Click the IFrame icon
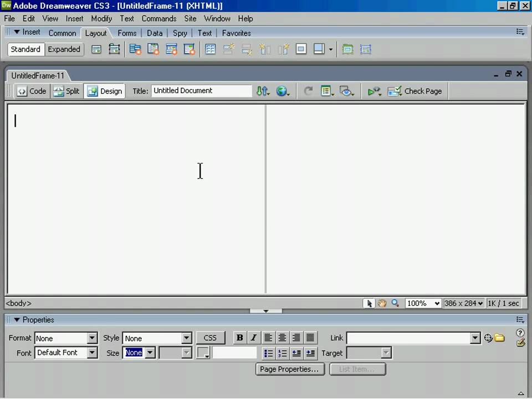The height and width of the screenshot is (399, 532). click(x=301, y=49)
